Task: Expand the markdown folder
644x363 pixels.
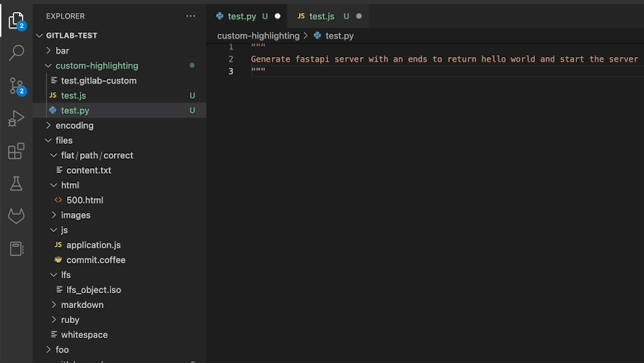Action: (x=82, y=305)
